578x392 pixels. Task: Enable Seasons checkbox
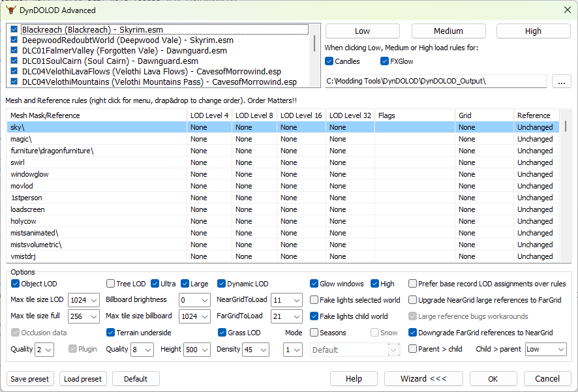(x=314, y=333)
